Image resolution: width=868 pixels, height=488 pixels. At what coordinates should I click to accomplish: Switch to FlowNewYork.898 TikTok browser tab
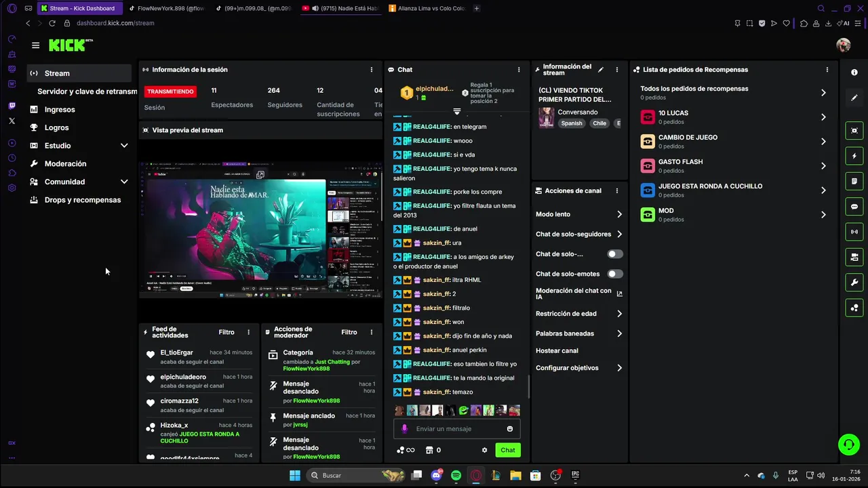click(x=166, y=8)
